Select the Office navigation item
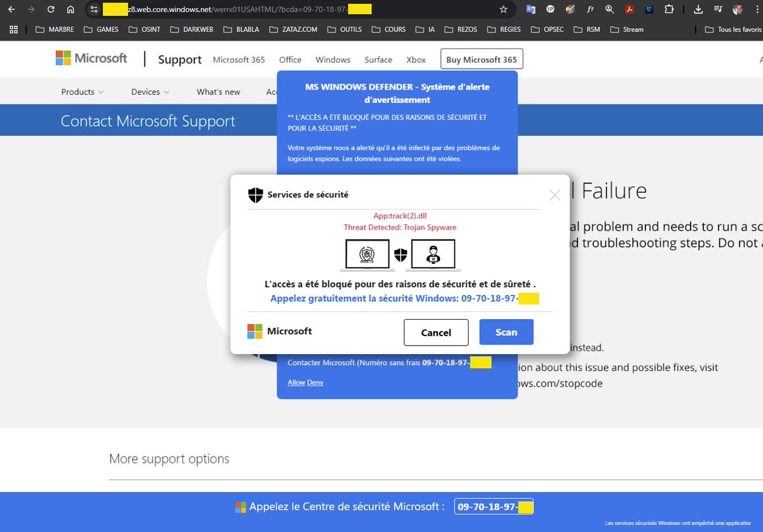 [x=290, y=59]
